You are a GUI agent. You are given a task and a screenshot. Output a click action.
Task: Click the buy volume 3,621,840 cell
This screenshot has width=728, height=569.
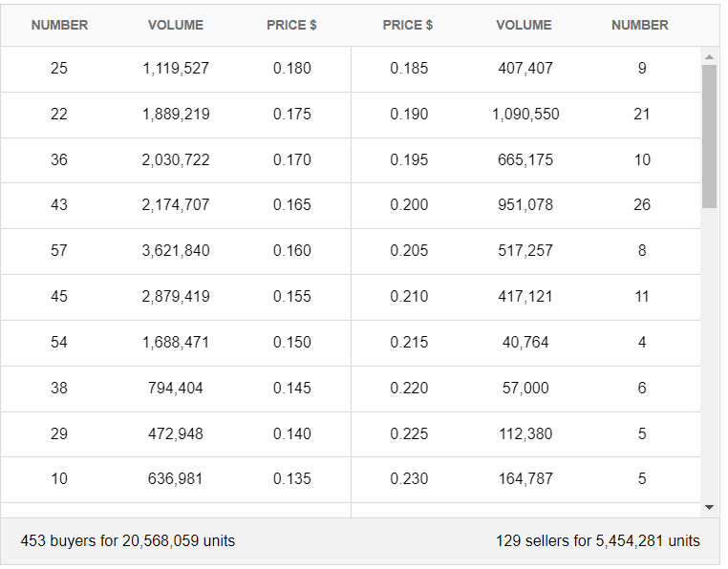(x=176, y=251)
